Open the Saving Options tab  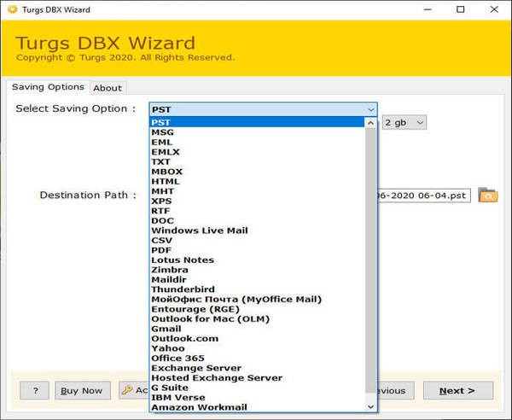[48, 87]
